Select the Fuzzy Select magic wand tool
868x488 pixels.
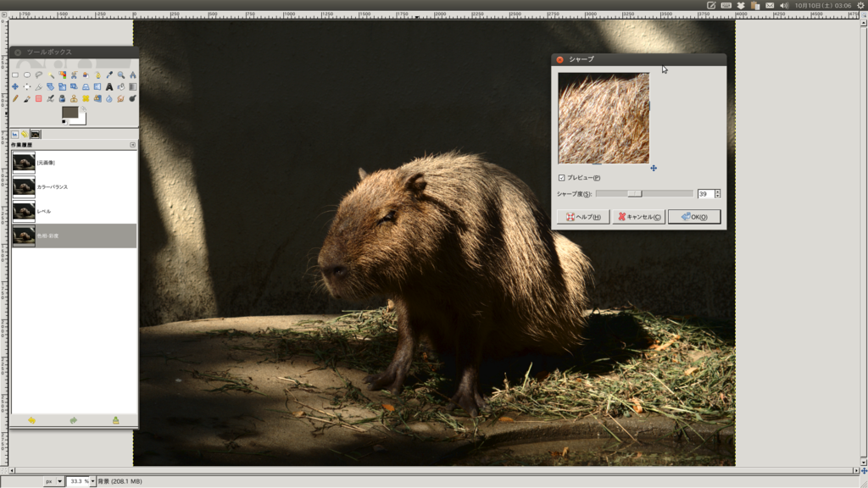coord(50,75)
